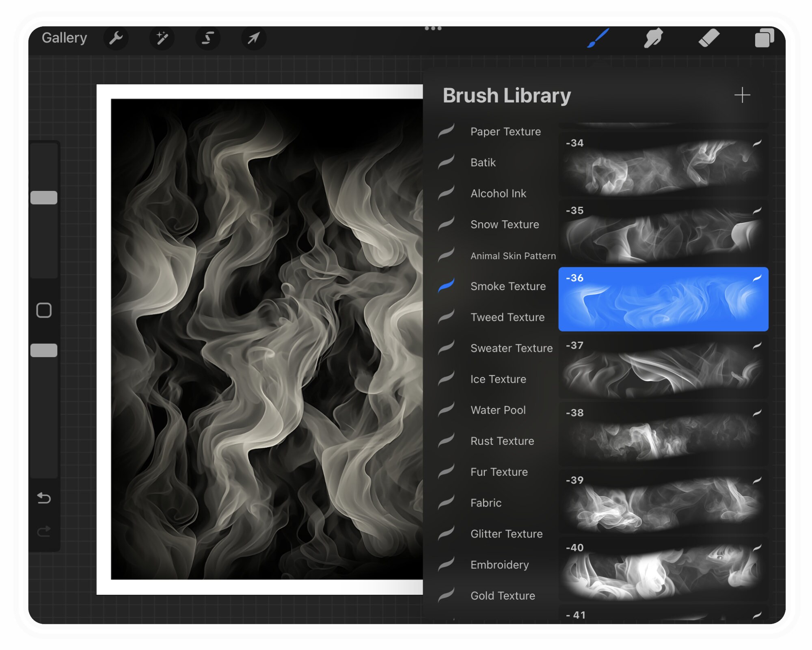Tap the redo arrow
Viewport: 812px width, 650px height.
pos(44,530)
